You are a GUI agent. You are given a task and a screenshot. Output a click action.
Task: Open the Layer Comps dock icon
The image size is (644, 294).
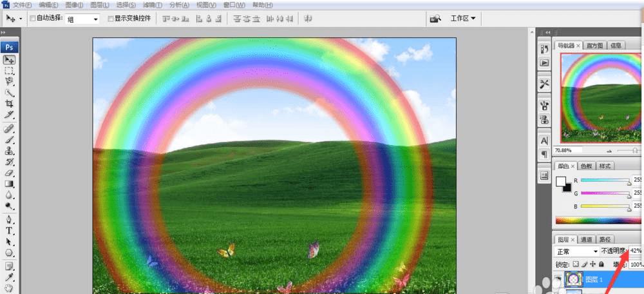(544, 175)
